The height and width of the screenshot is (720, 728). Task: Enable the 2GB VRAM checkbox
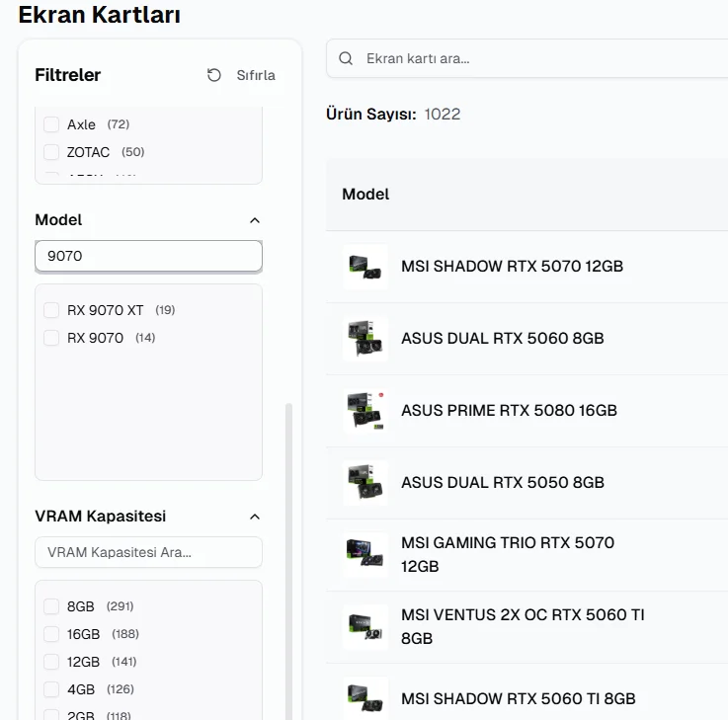pyautogui.click(x=51, y=715)
